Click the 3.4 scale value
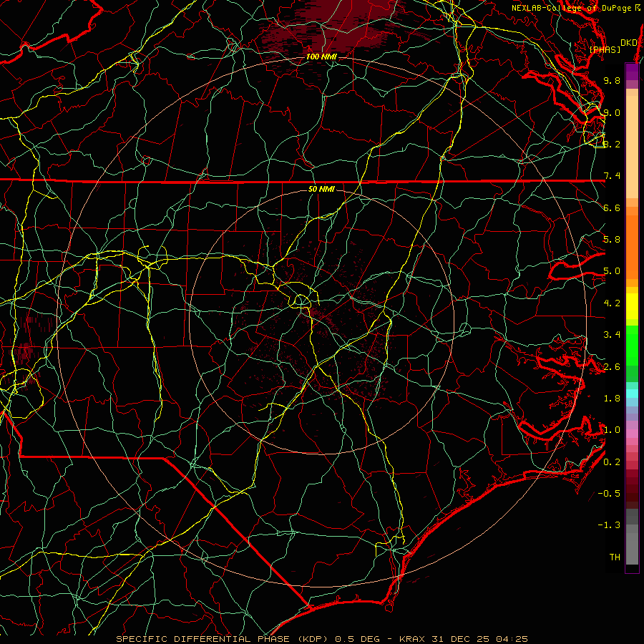 pos(612,335)
